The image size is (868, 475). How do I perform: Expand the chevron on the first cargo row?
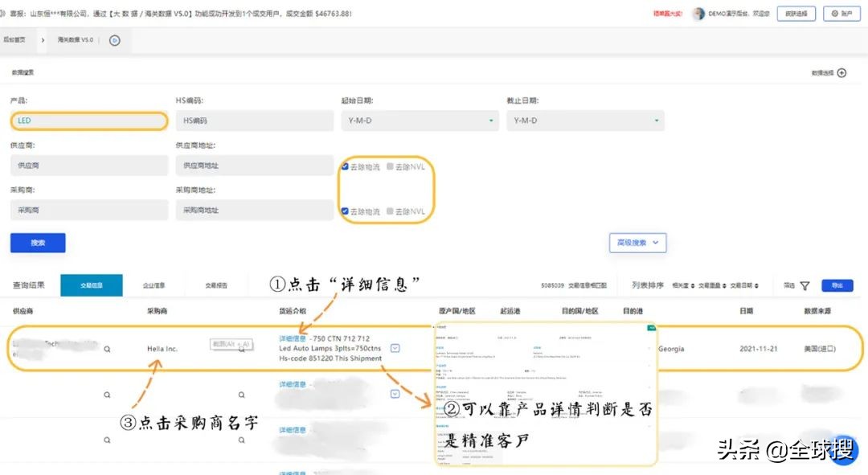394,348
